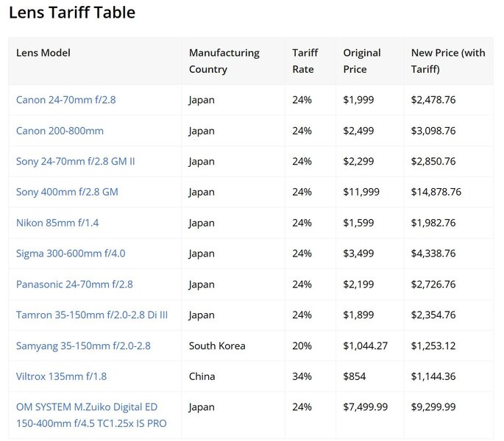Click the Canon 200-800mm lens link
Screen dimensions: 504x441
[x=60, y=131]
